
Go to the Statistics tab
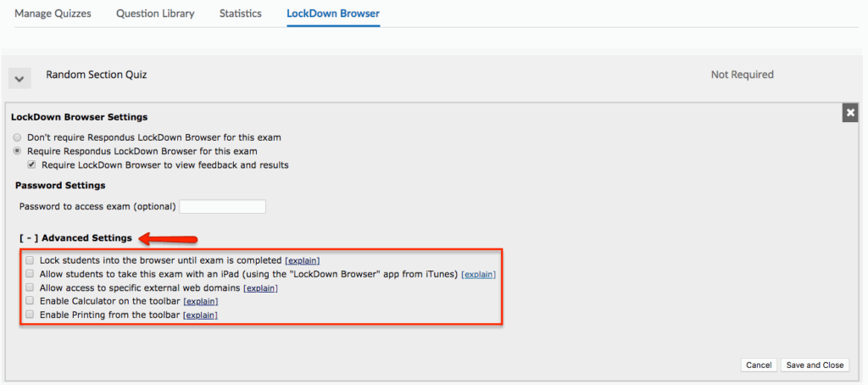[240, 14]
